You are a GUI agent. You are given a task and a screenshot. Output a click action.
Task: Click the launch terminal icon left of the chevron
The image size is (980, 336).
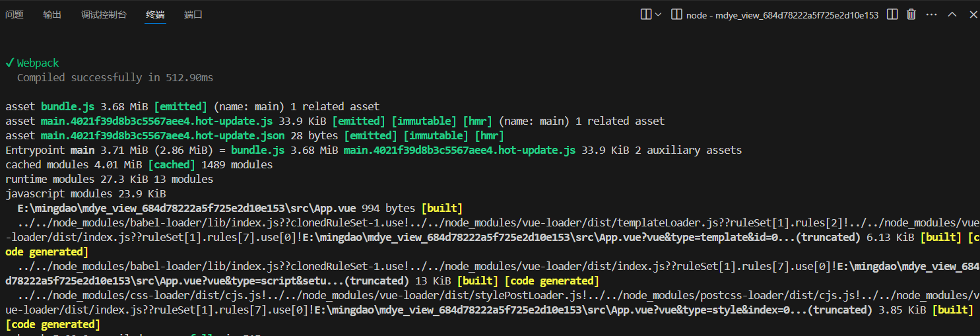[x=646, y=15]
